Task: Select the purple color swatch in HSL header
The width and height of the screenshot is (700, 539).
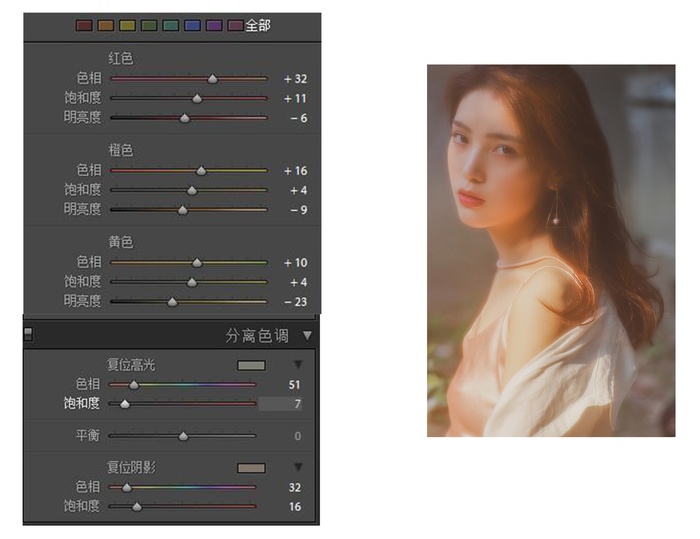Action: tap(214, 25)
